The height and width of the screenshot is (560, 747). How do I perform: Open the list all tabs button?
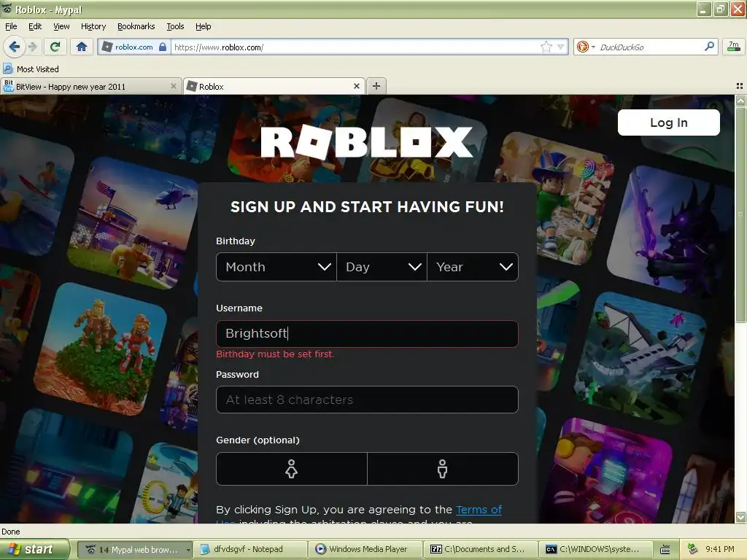pyautogui.click(x=740, y=86)
